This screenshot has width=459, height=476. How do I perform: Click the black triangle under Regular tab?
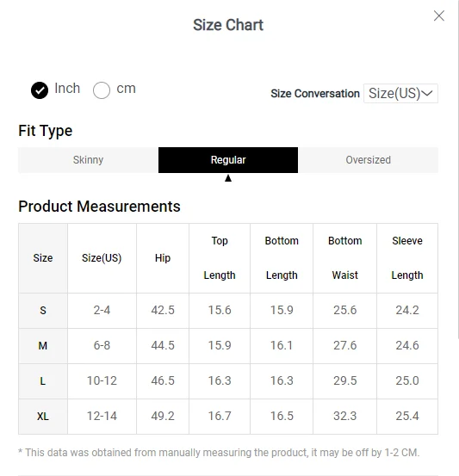(228, 178)
